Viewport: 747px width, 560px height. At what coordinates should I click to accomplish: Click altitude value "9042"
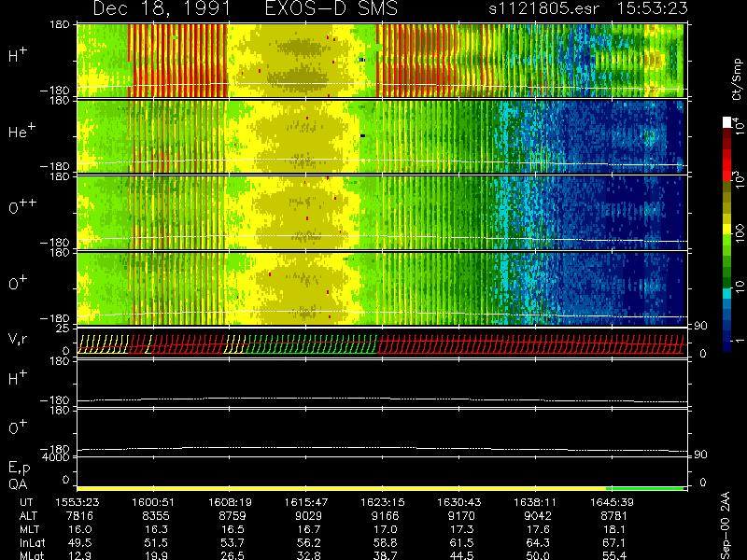tap(538, 516)
